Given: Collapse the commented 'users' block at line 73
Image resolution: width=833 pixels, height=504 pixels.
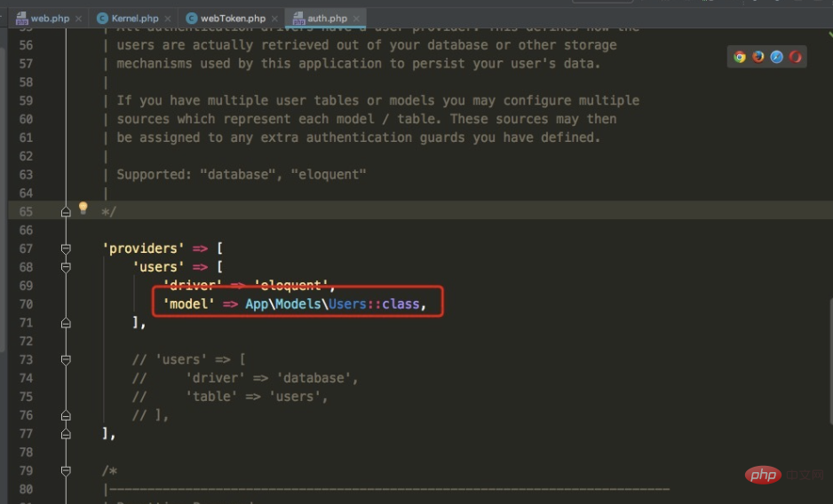Looking at the screenshot, I should click(66, 360).
